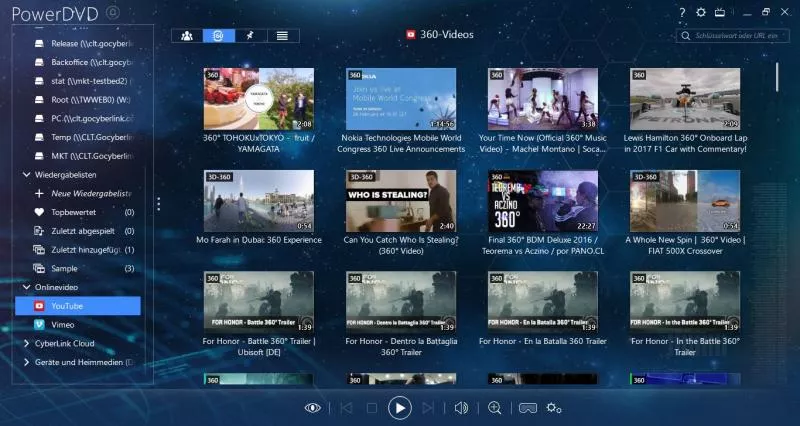Open Final 360° BDM Deluxe thumbnail
This screenshot has width=800, height=426.
(x=543, y=201)
